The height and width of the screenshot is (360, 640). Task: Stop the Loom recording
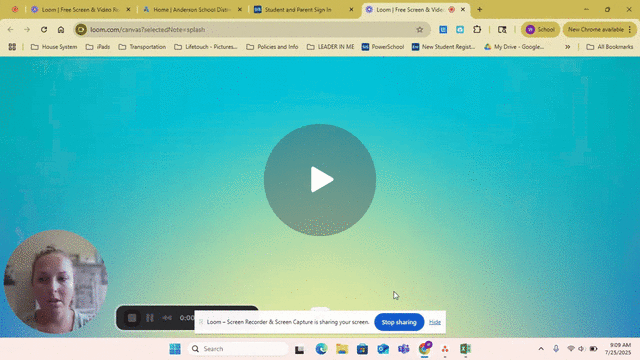[x=132, y=318]
